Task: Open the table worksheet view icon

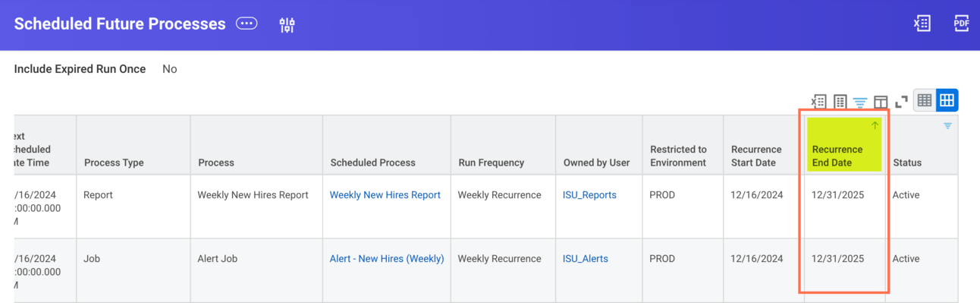Action: pyautogui.click(x=840, y=101)
